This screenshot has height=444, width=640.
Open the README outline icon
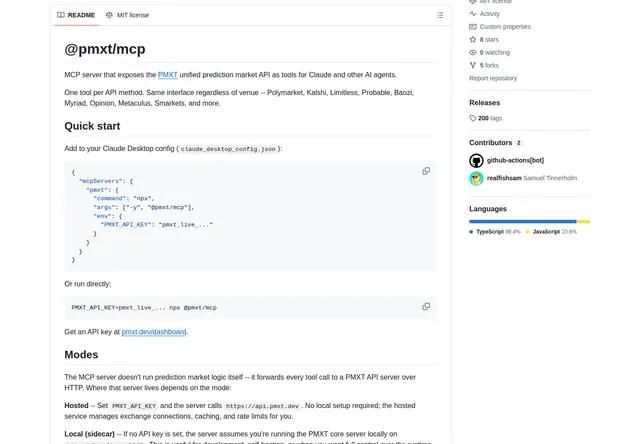click(x=440, y=15)
